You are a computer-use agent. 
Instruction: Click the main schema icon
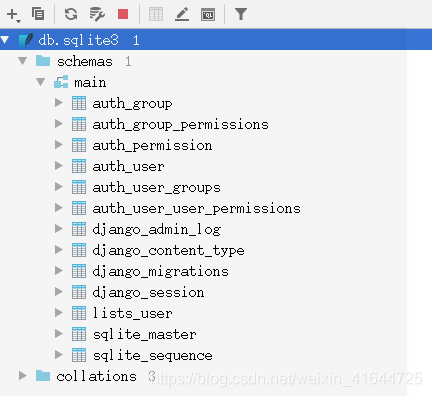point(61,82)
